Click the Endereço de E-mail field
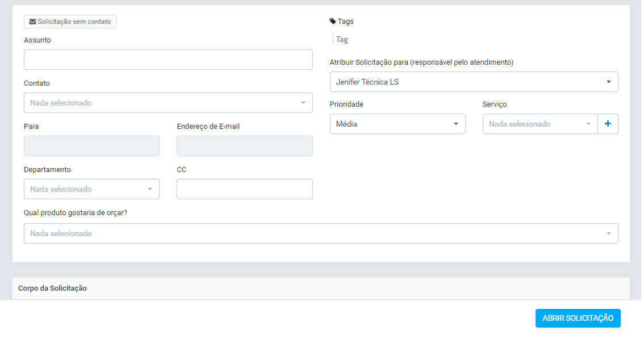Image resolution: width=644 pixels, height=356 pixels. pyautogui.click(x=244, y=146)
